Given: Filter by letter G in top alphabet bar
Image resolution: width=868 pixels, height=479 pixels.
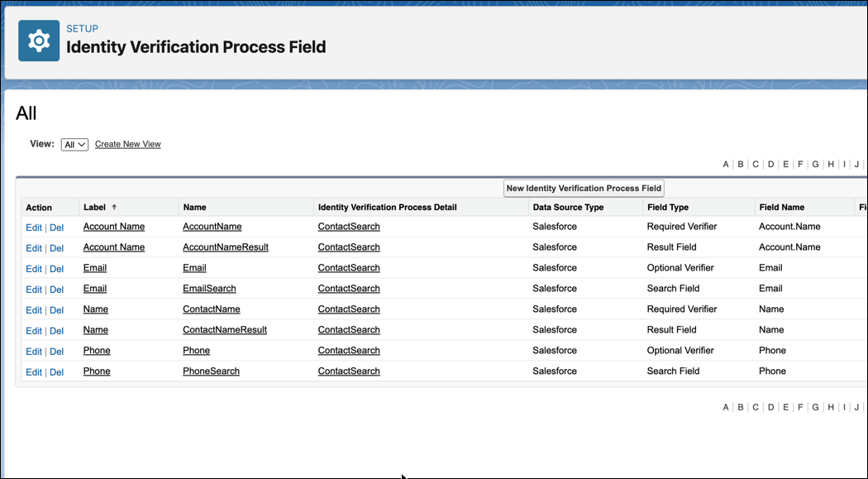Looking at the screenshot, I should [815, 165].
